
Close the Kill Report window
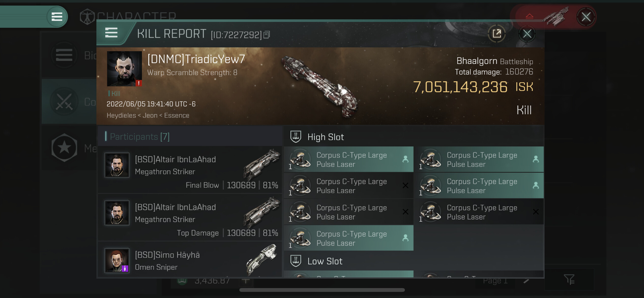[527, 34]
